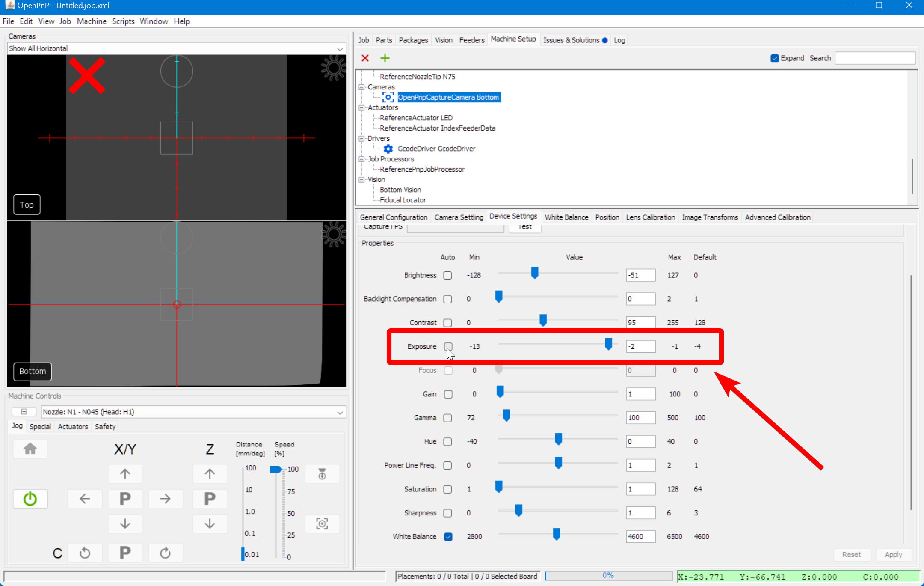Enable the Brightness Auto checkbox
This screenshot has height=586, width=924.
point(448,275)
